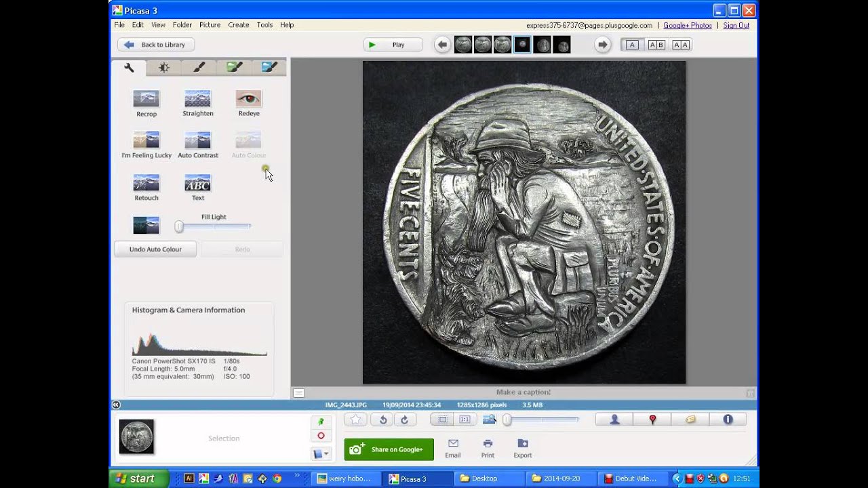
Task: Select the Text tool
Action: point(197,188)
